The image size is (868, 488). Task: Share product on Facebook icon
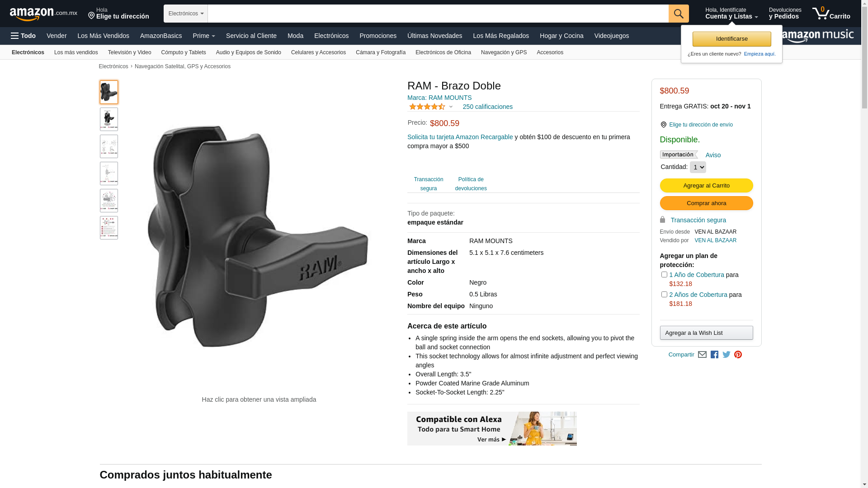pyautogui.click(x=714, y=355)
